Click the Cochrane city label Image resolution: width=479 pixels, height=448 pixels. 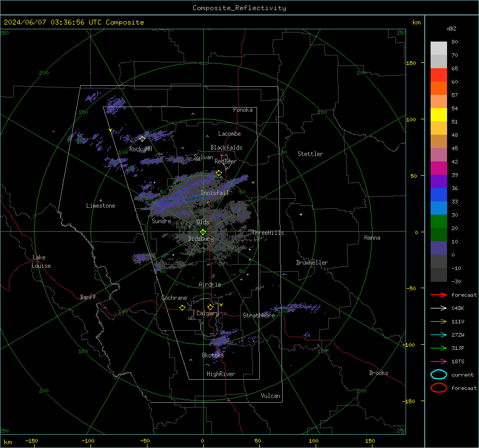pyautogui.click(x=174, y=298)
